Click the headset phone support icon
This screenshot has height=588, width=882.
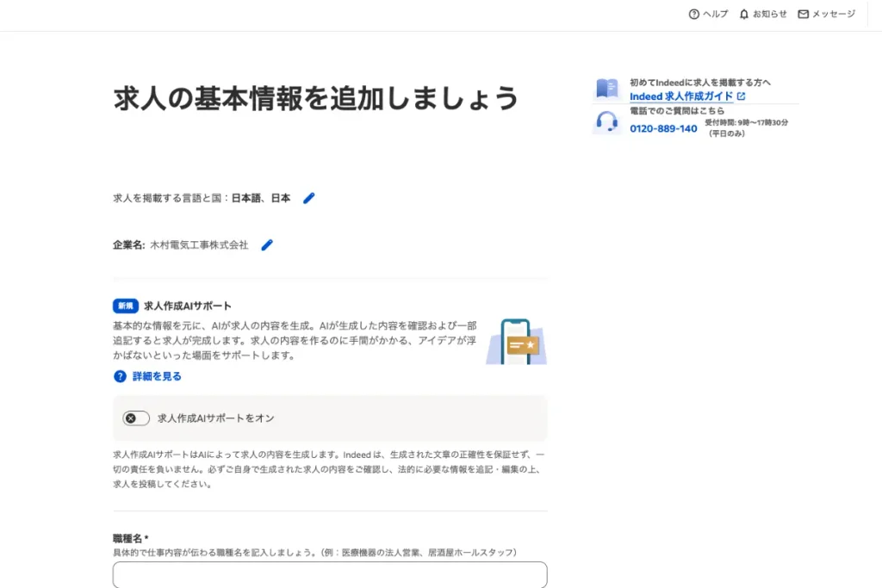tap(607, 121)
